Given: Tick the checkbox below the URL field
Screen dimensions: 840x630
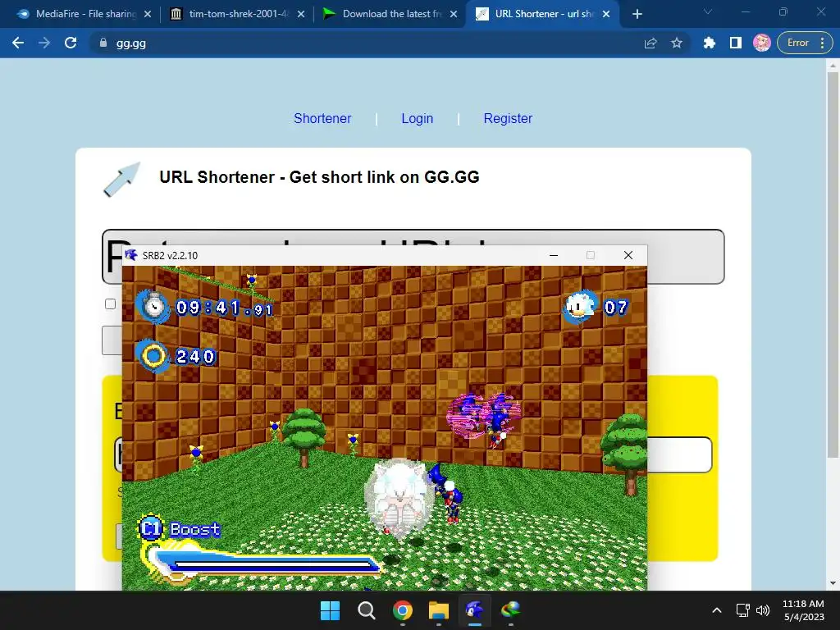Looking at the screenshot, I should point(111,304).
